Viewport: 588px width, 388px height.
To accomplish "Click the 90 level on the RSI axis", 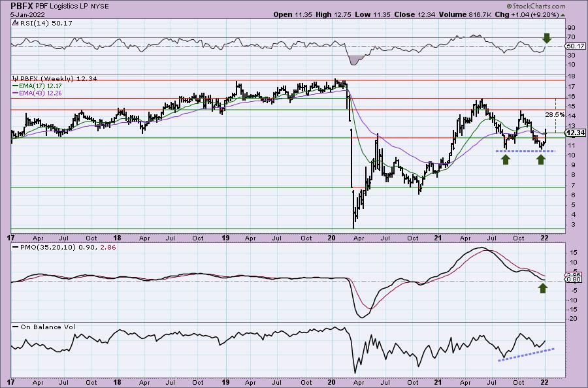I will pos(571,27).
